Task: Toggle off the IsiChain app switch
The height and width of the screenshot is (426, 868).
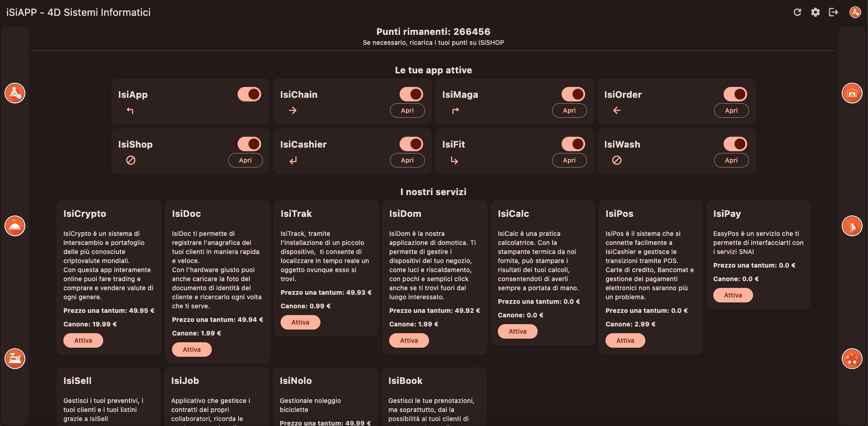Action: click(411, 94)
